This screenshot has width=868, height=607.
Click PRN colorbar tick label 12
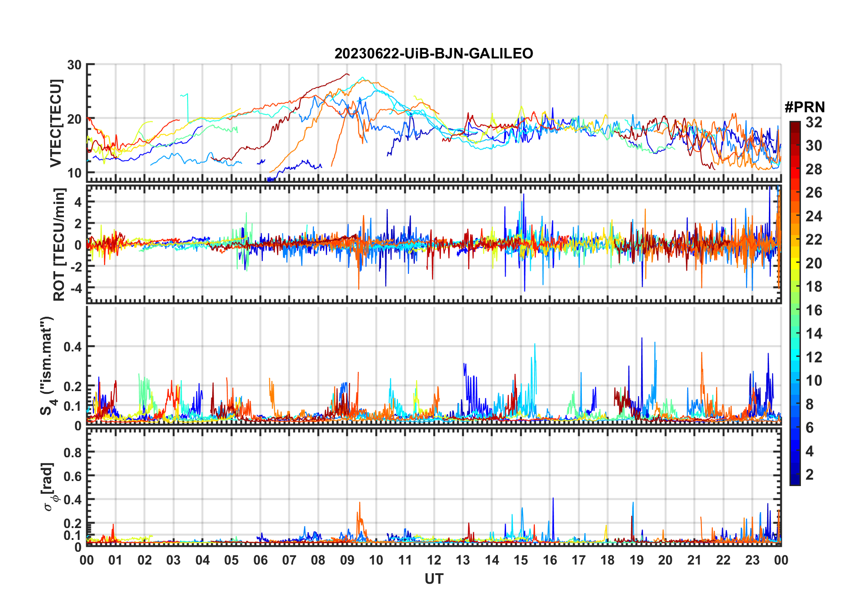[814, 357]
